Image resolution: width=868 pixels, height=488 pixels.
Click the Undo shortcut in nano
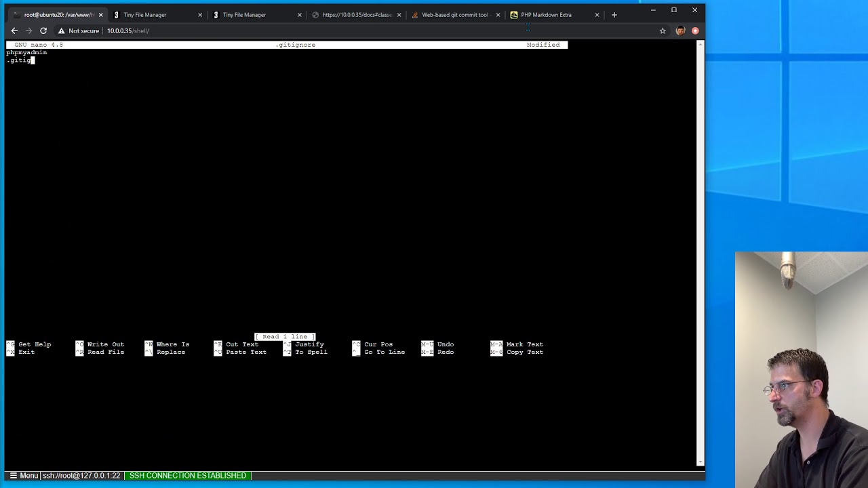click(437, 344)
